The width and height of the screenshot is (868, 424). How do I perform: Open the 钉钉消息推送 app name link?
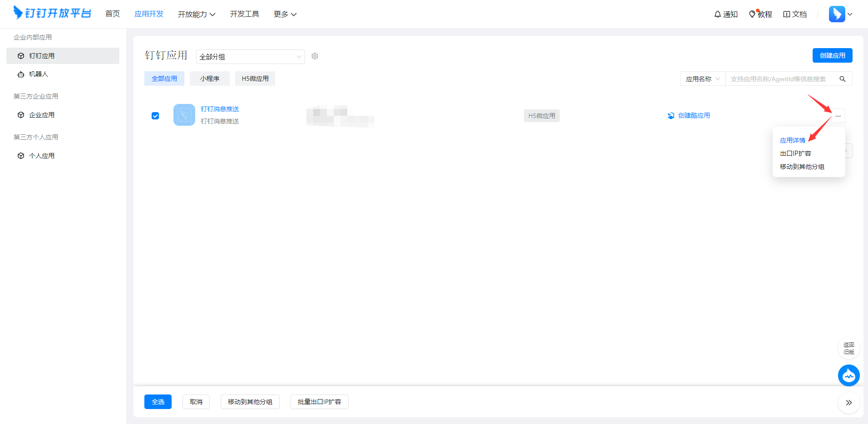point(220,109)
